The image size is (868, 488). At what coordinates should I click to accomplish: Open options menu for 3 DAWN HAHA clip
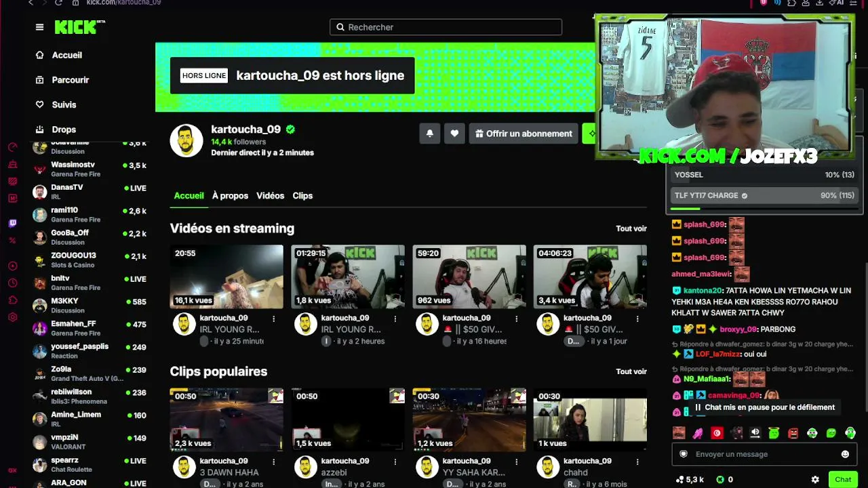tap(274, 462)
